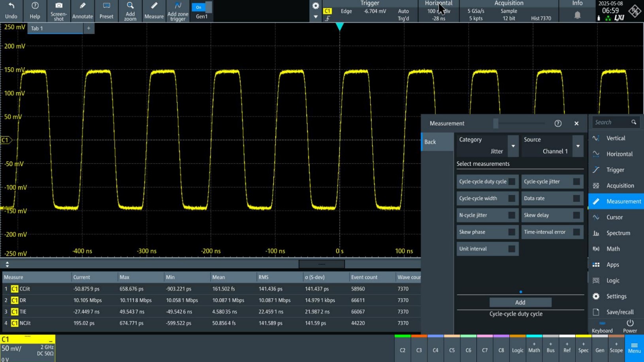
Task: Click the settings gear icon near Trigger
Action: [x=316, y=6]
